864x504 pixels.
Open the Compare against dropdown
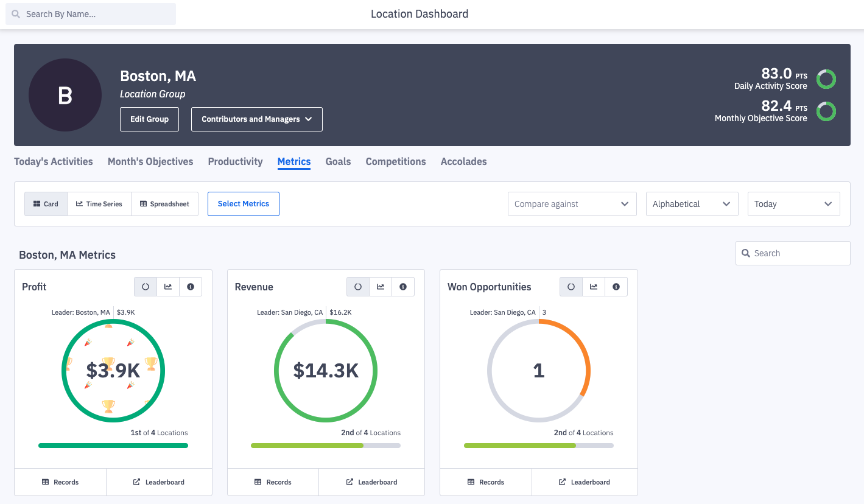(x=572, y=204)
